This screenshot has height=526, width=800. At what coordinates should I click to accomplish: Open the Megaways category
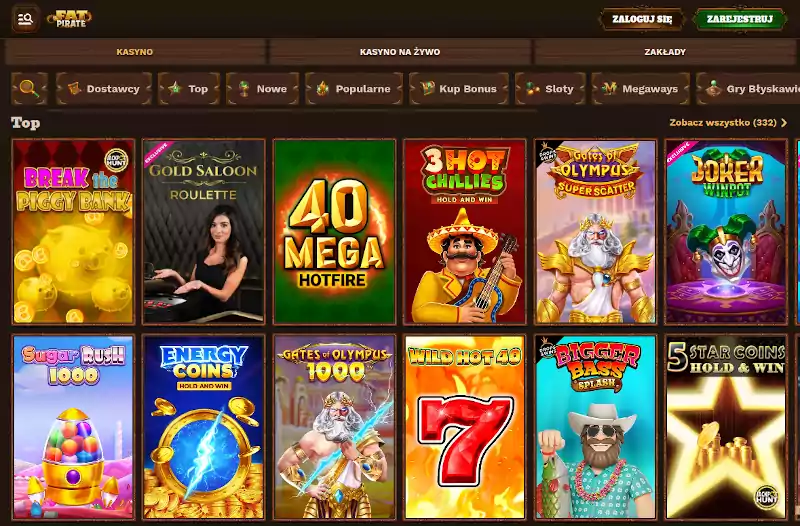coord(640,89)
